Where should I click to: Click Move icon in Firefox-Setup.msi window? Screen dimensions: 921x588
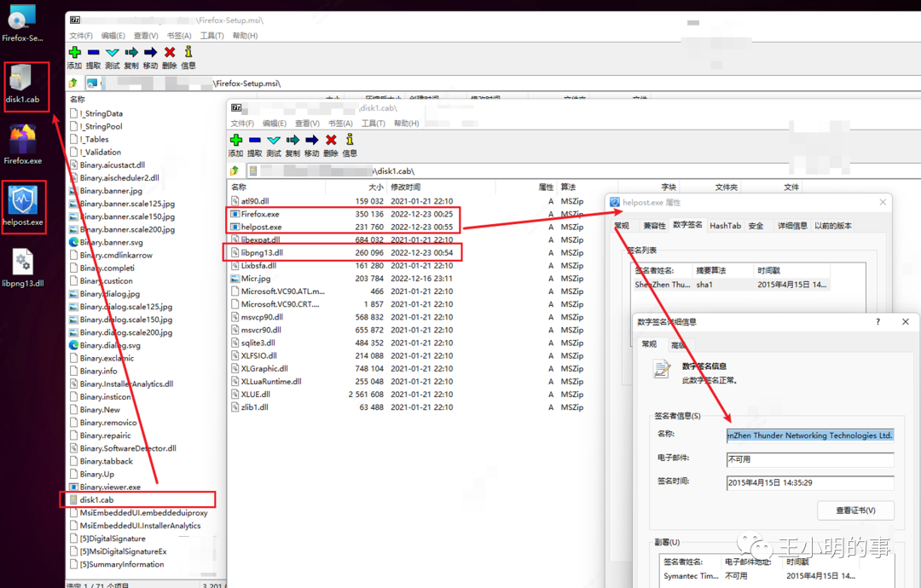(151, 52)
